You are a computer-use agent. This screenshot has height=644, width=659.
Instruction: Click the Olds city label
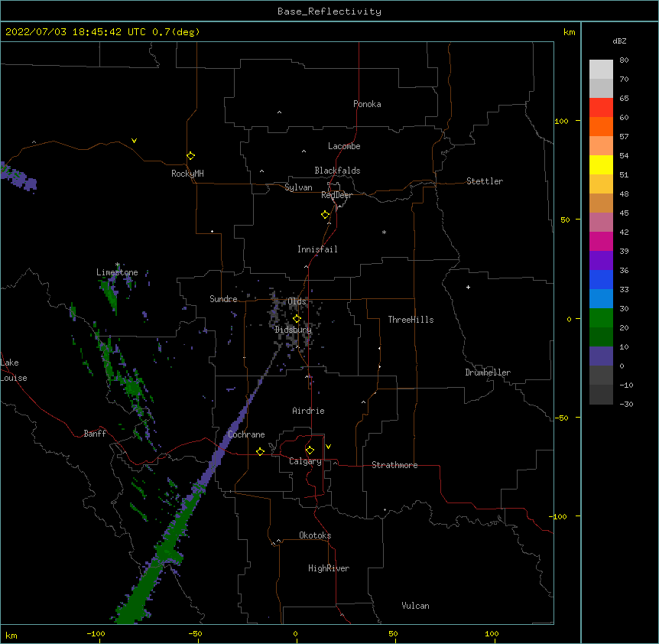pos(297,301)
